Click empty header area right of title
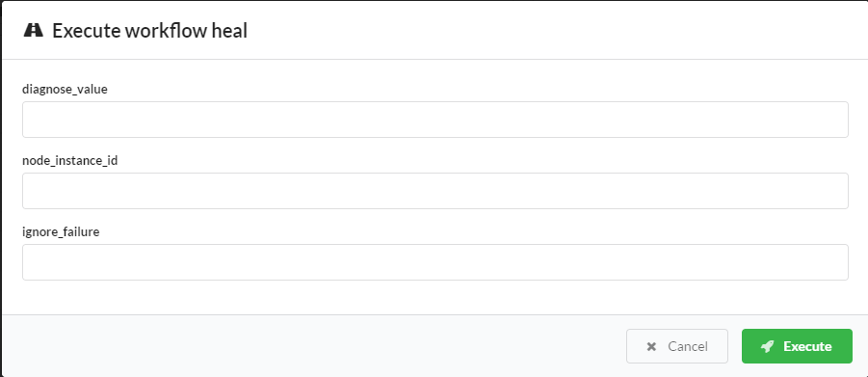The image size is (868, 377). coord(554,31)
